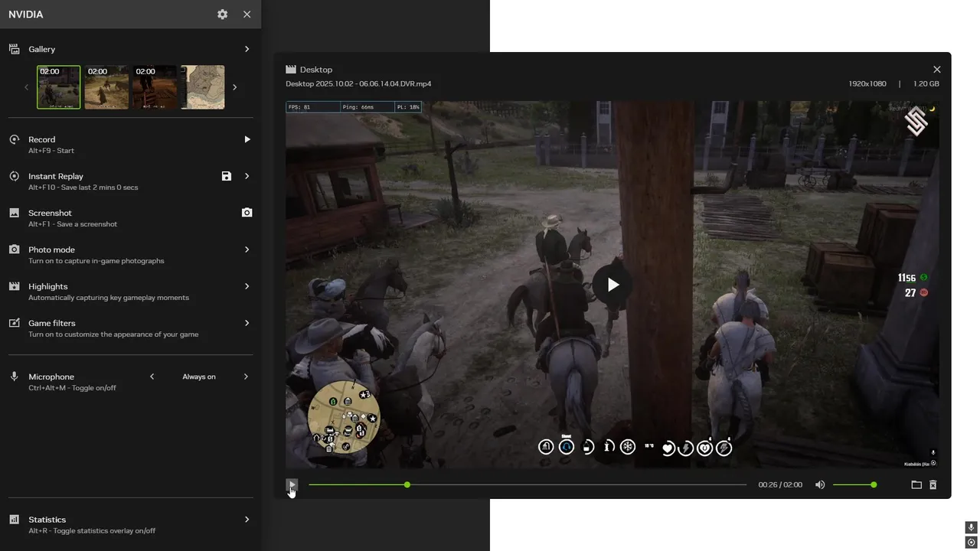Expand Game filters options
The width and height of the screenshot is (980, 551).
pyautogui.click(x=247, y=323)
